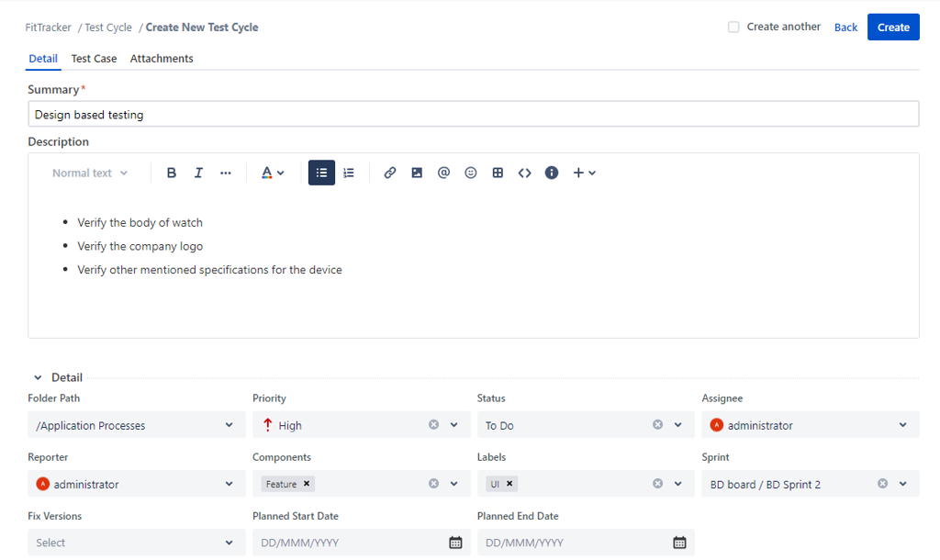Add an image to the description
The height and width of the screenshot is (560, 940).
click(417, 173)
